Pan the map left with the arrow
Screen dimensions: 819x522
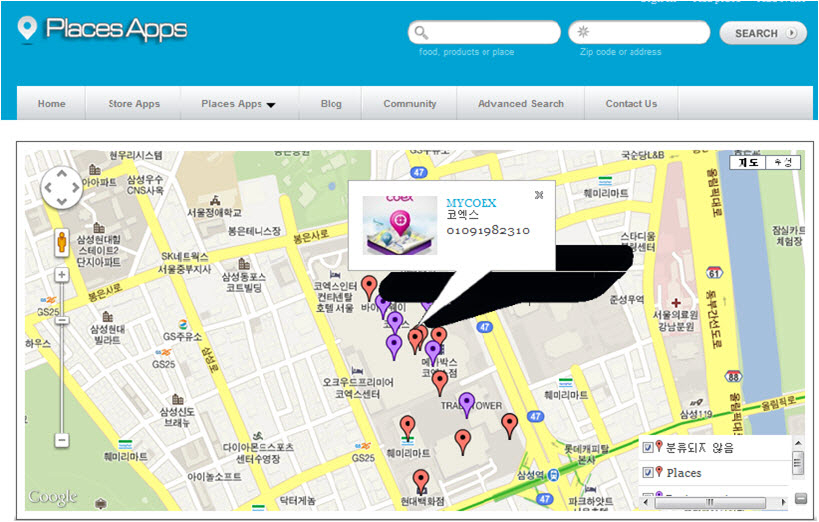click(x=48, y=188)
